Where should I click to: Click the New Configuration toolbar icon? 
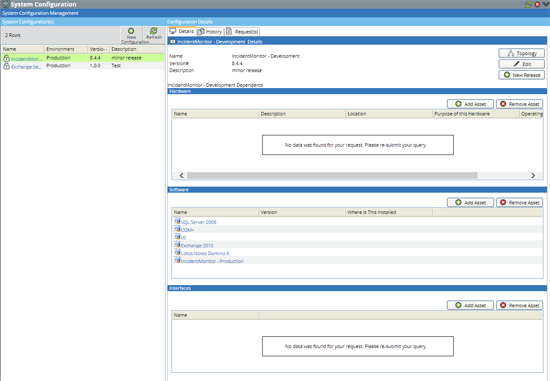[131, 31]
